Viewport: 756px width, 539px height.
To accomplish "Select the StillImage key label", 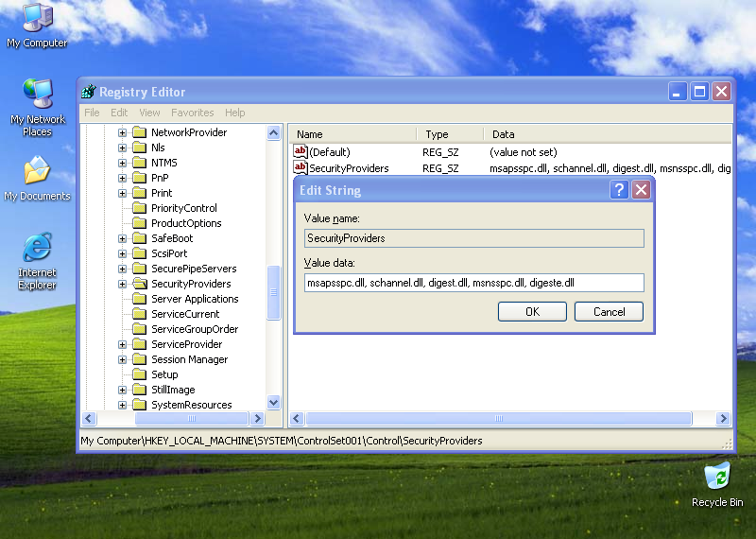I will click(x=173, y=390).
